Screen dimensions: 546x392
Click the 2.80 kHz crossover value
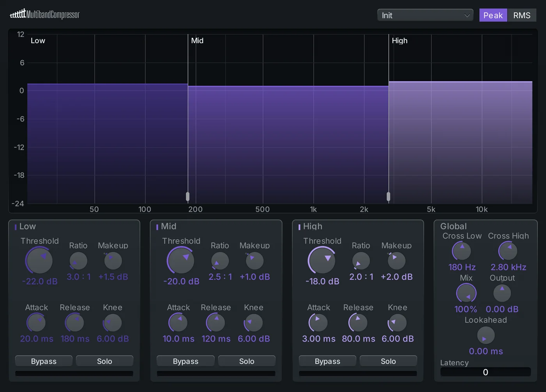point(509,267)
